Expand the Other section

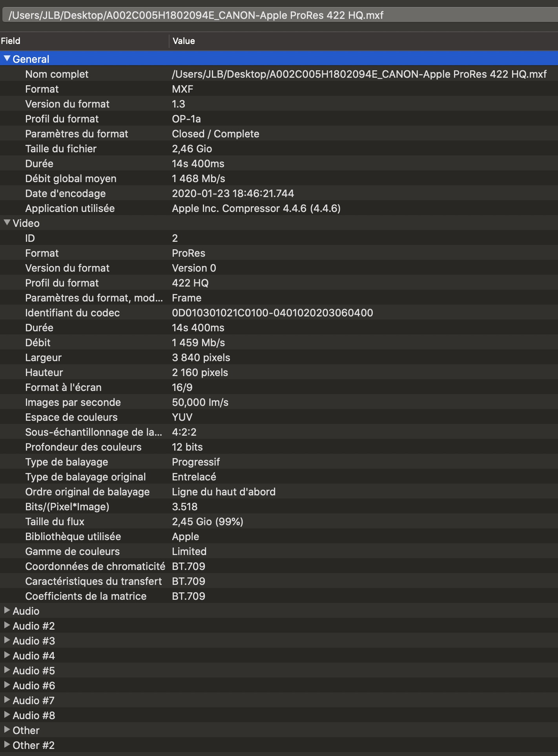(7, 730)
